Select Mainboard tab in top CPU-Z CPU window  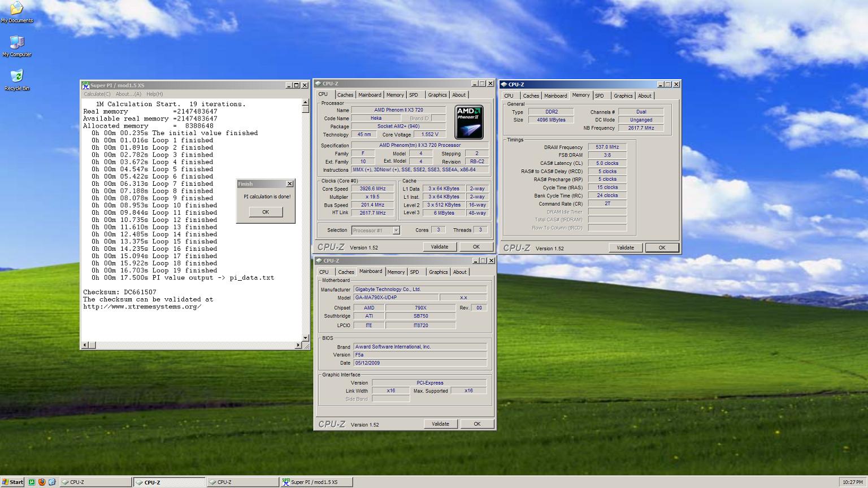[370, 95]
